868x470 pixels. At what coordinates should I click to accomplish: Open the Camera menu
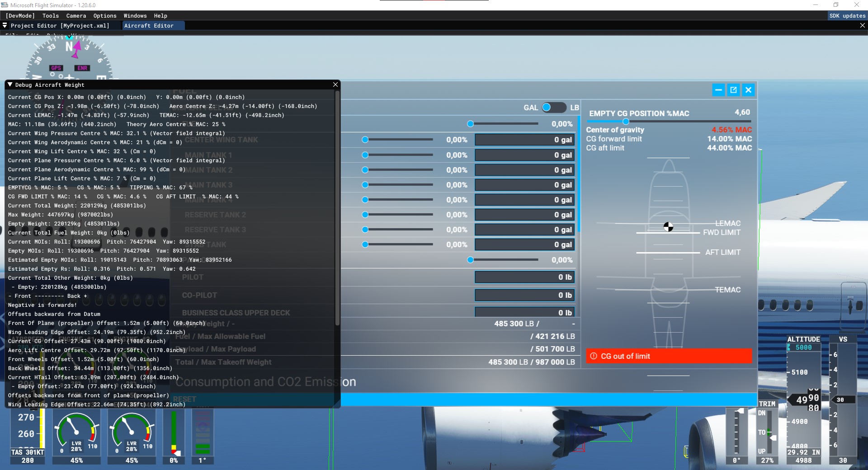point(76,16)
